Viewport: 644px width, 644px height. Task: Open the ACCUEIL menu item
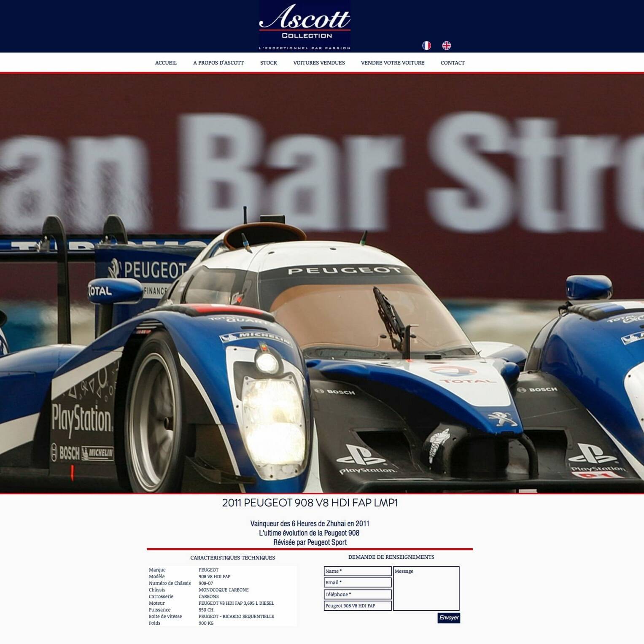point(166,62)
